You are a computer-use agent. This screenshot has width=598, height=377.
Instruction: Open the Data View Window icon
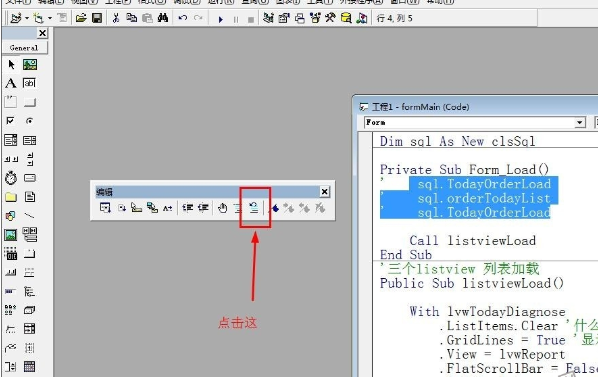click(x=346, y=18)
